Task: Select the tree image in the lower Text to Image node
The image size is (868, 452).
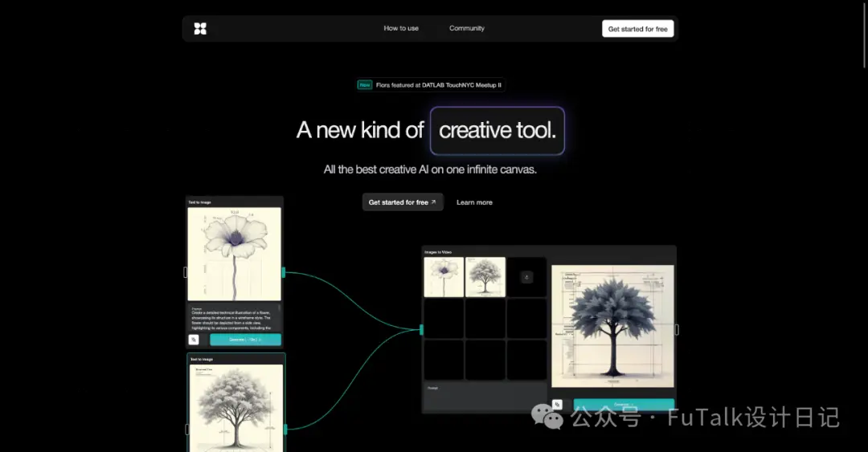Action: pyautogui.click(x=236, y=409)
